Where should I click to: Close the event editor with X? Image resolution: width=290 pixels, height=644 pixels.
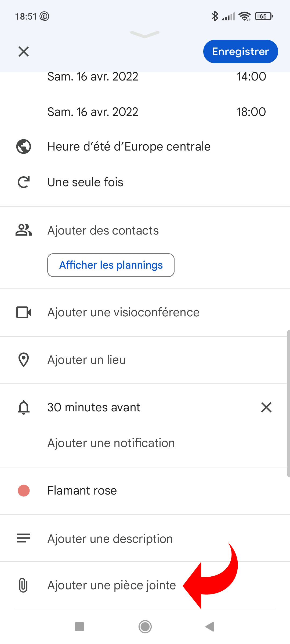click(x=24, y=52)
